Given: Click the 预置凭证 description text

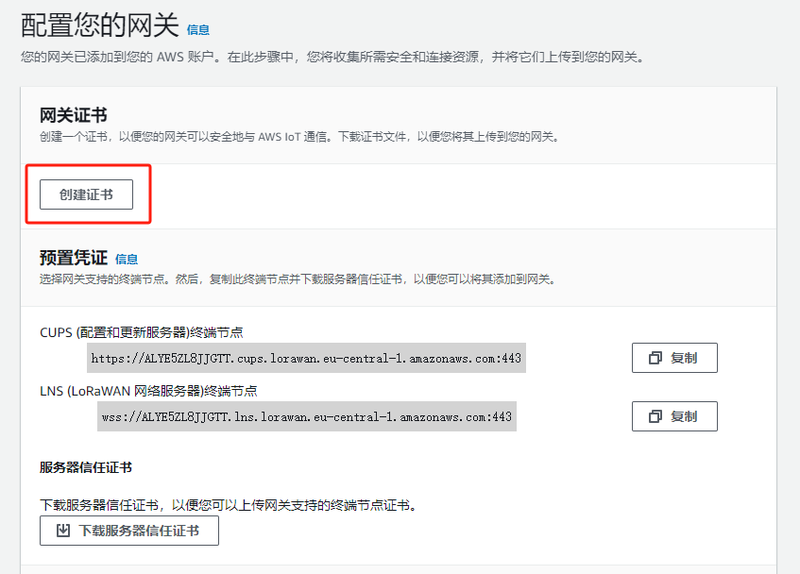Looking at the screenshot, I should [x=298, y=278].
